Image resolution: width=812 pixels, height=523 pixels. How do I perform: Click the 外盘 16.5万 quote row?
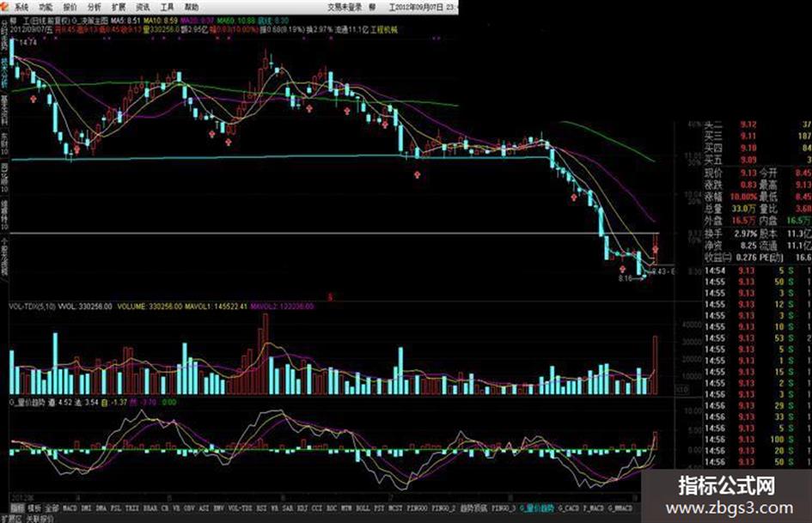(x=730, y=221)
